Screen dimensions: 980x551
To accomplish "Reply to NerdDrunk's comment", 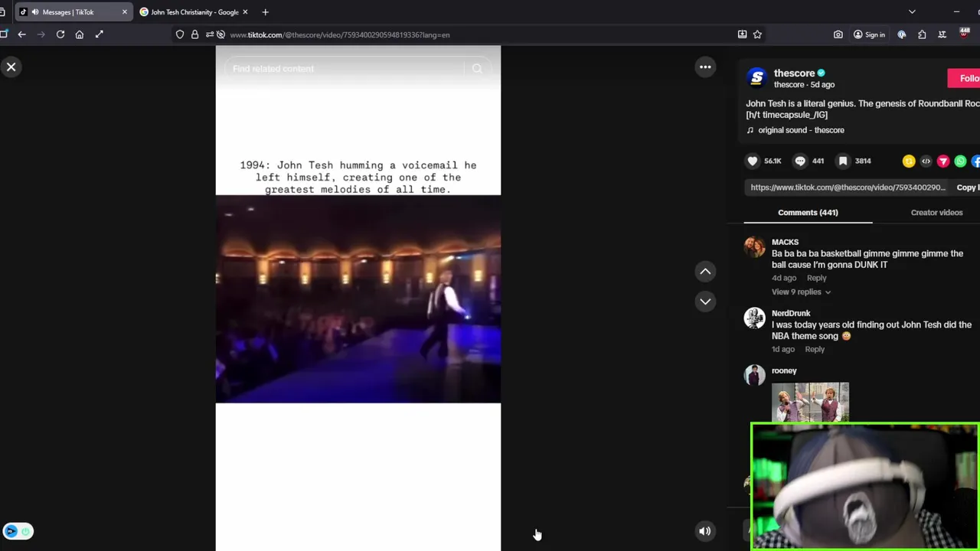I will pos(815,349).
